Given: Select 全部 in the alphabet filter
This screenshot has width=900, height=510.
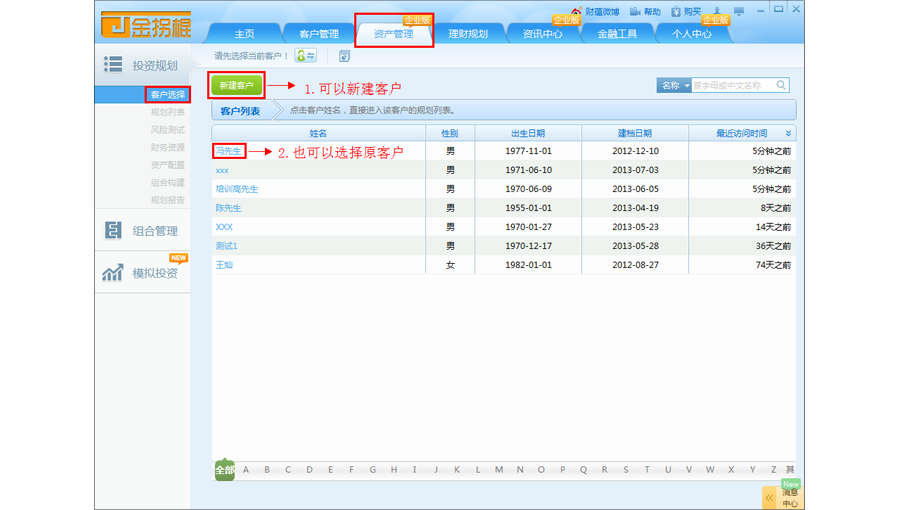Looking at the screenshot, I should click(x=224, y=470).
